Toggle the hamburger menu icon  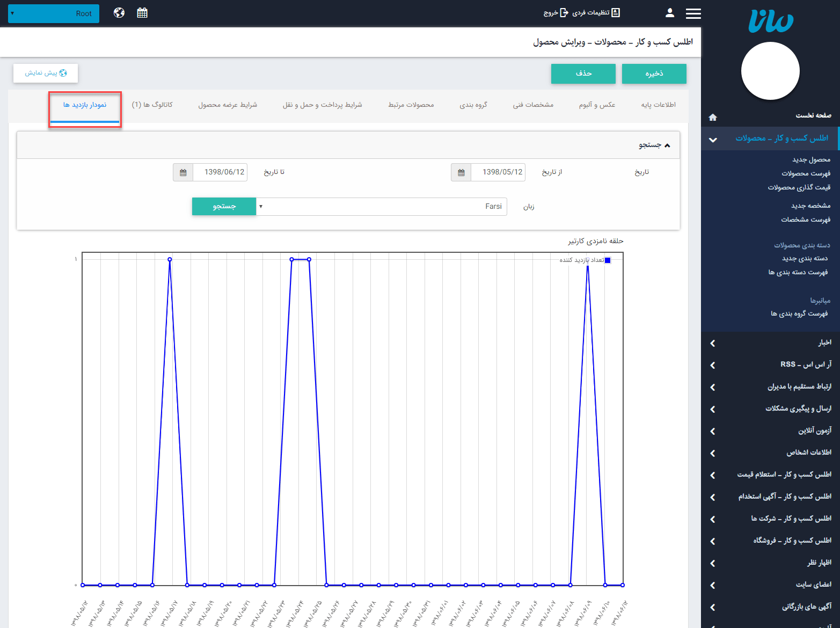pos(693,13)
